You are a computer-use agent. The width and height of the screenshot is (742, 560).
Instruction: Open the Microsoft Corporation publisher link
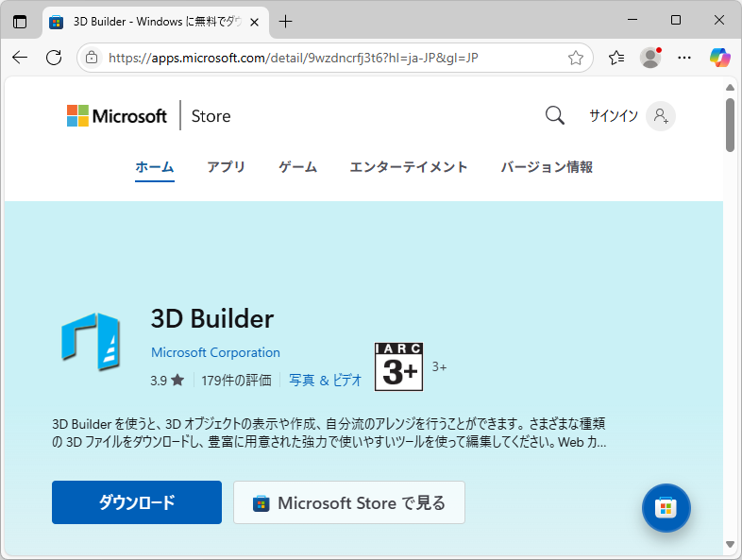(x=216, y=352)
